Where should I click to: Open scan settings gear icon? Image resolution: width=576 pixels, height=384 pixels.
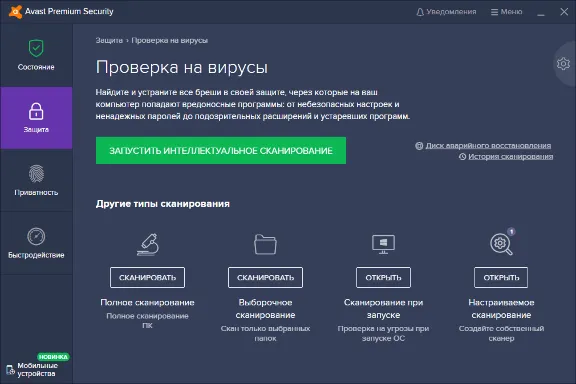[563, 64]
